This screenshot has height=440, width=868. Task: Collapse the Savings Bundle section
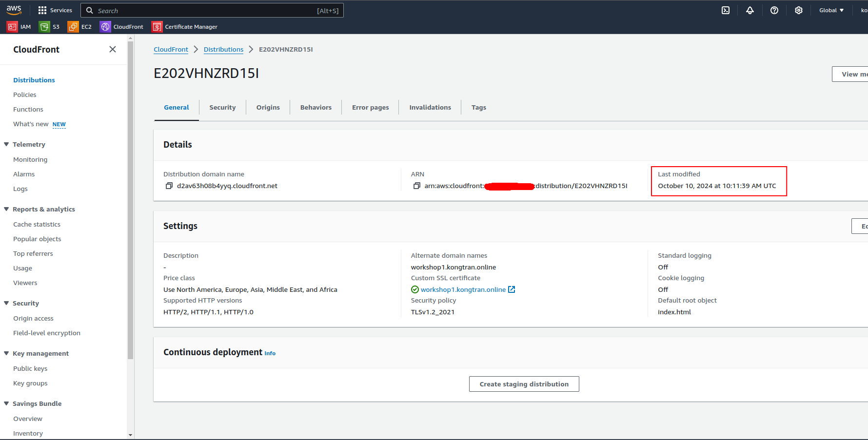point(6,403)
